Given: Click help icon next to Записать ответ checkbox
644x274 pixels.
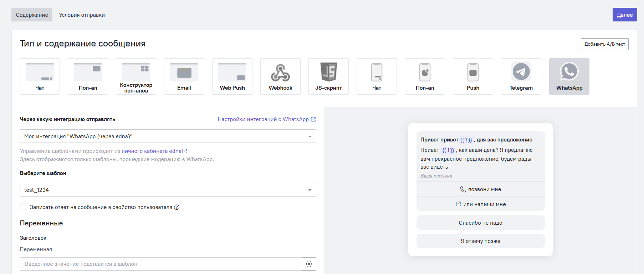Looking at the screenshot, I should point(177,207).
